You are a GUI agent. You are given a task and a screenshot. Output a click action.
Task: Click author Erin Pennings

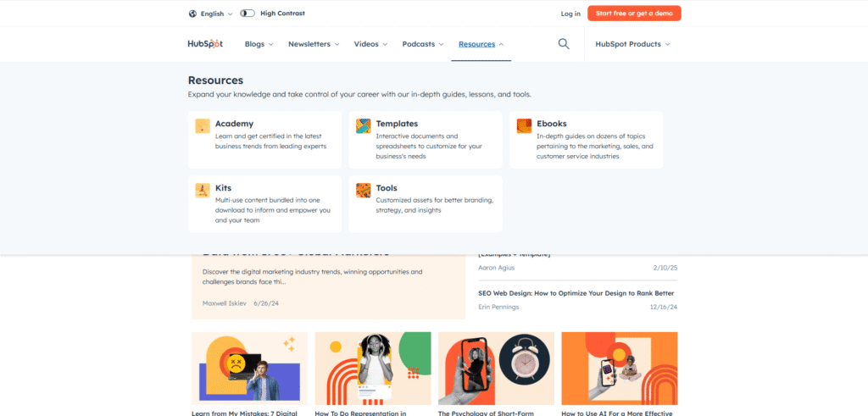click(x=498, y=307)
